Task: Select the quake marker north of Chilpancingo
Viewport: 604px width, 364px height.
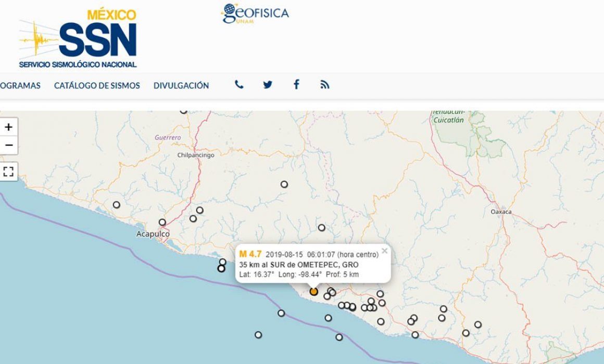Action: 184,111
